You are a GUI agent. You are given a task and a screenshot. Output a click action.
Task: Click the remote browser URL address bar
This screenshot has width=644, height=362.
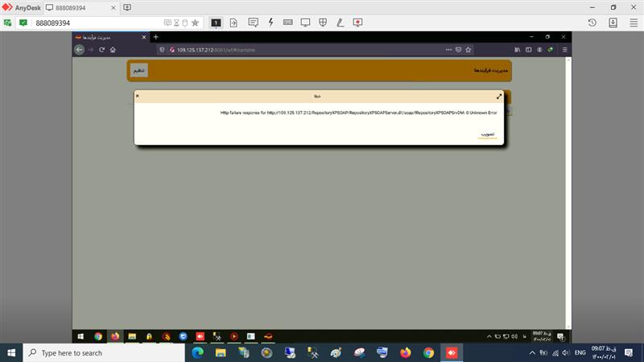(x=306, y=50)
